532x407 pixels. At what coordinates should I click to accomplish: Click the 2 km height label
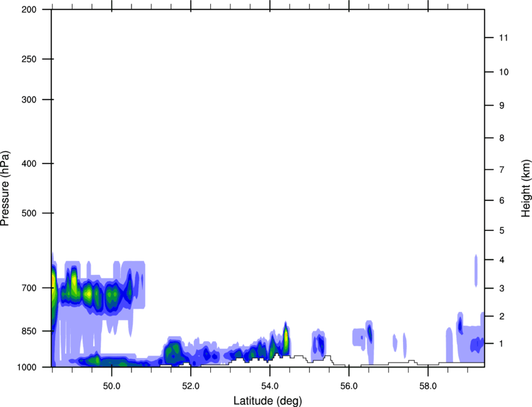click(x=502, y=316)
